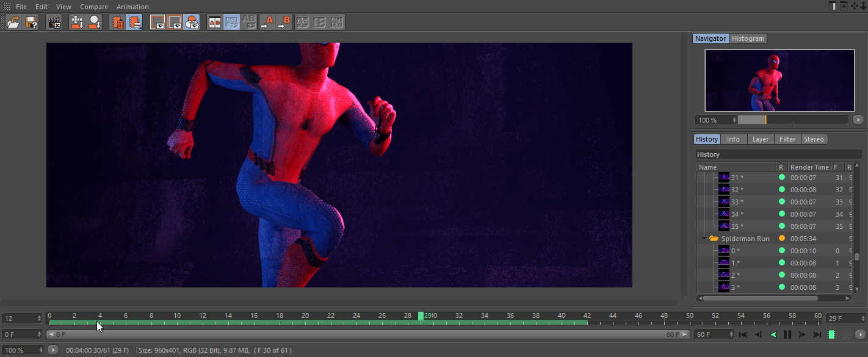
Task: Select the Layer tab
Action: click(761, 139)
